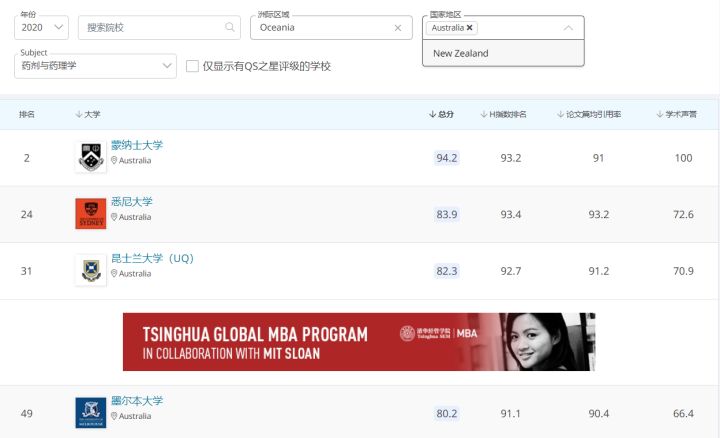Sort by the 排名 rank column header
The width and height of the screenshot is (720, 438).
click(x=27, y=114)
